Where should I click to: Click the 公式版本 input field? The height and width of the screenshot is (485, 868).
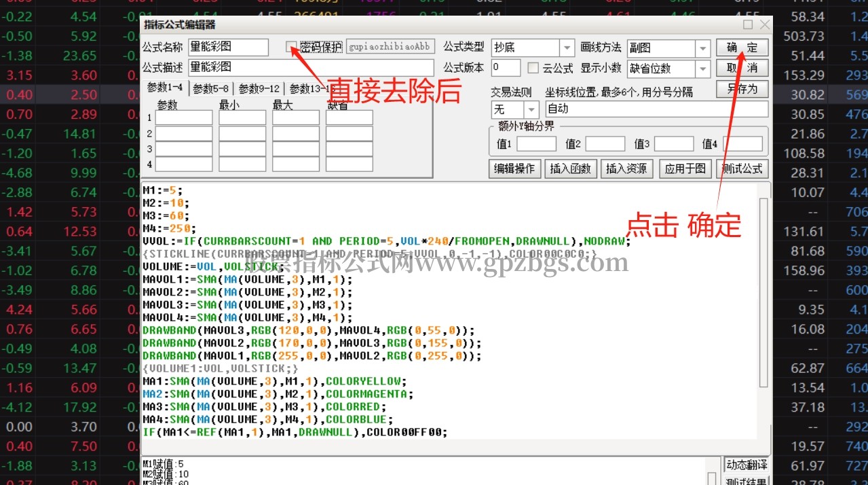pyautogui.click(x=505, y=68)
